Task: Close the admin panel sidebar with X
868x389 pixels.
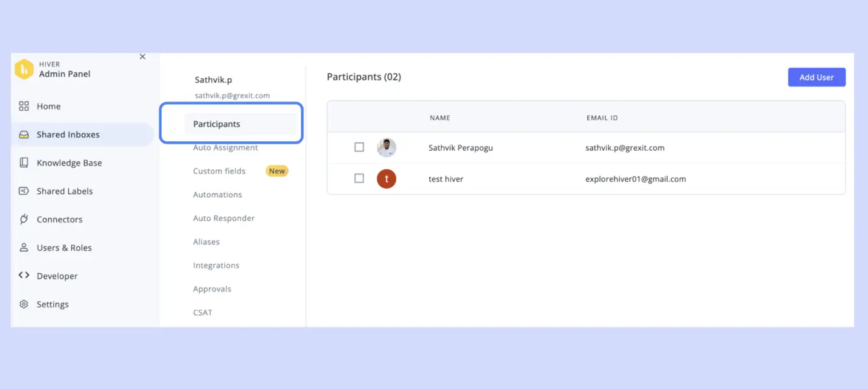Action: [142, 57]
